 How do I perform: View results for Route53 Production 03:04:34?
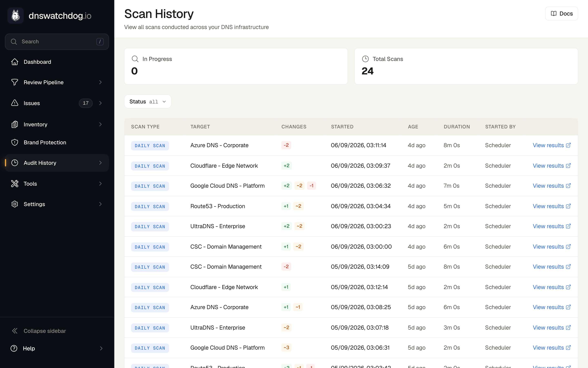pos(551,206)
